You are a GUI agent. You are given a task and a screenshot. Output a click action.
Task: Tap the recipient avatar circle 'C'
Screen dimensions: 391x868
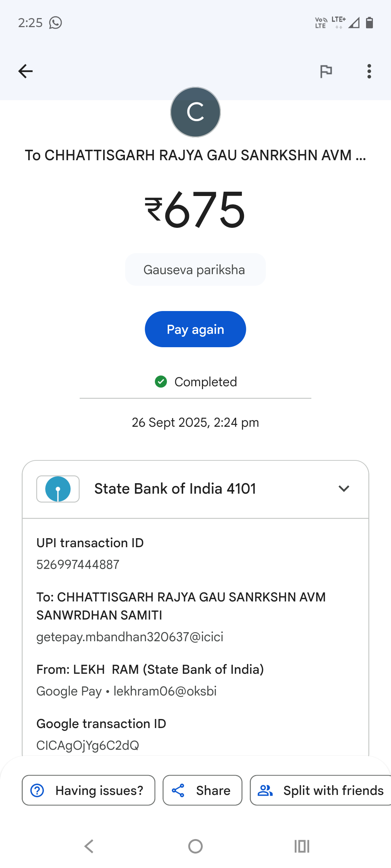[195, 112]
